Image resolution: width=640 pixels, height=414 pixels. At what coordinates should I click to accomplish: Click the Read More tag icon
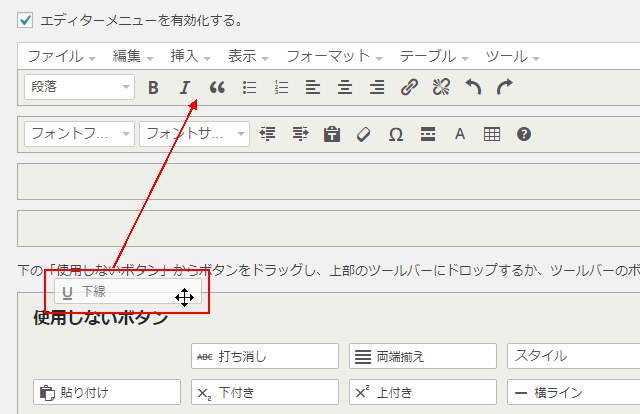click(428, 134)
